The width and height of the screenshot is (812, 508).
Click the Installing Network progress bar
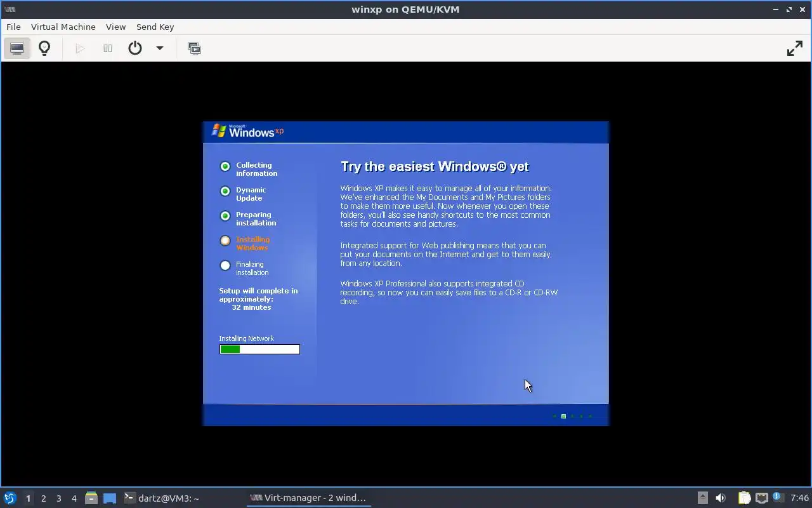click(259, 349)
